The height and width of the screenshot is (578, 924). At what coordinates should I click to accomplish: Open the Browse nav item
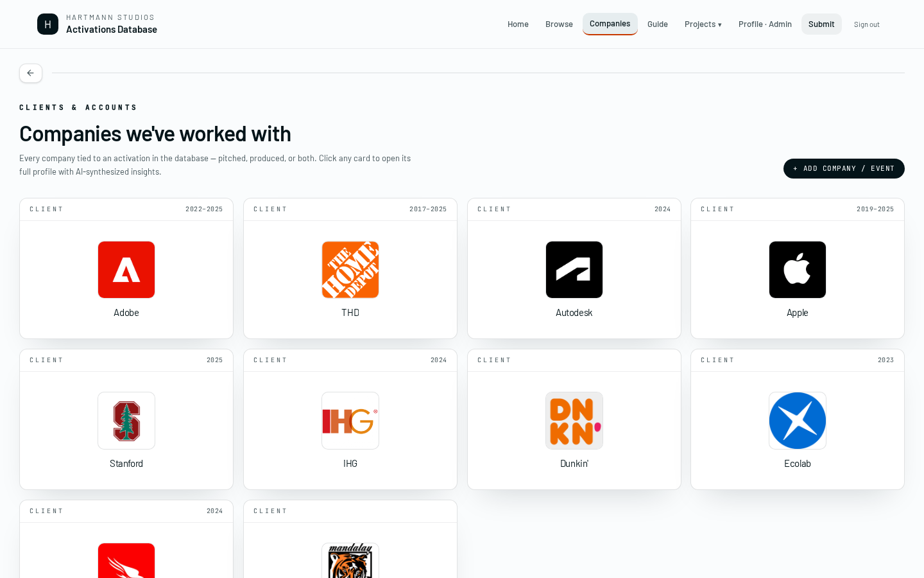pyautogui.click(x=559, y=24)
